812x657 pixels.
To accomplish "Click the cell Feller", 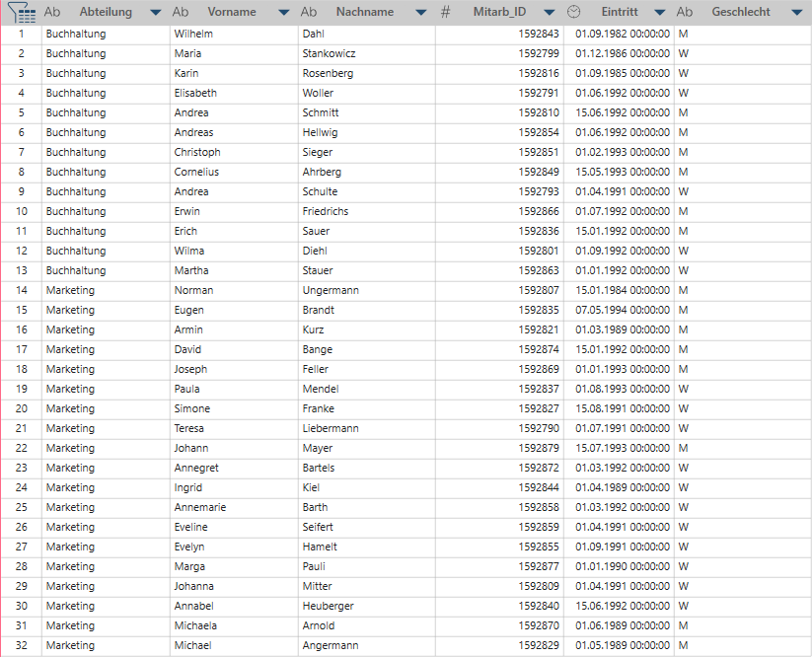I will click(x=367, y=369).
